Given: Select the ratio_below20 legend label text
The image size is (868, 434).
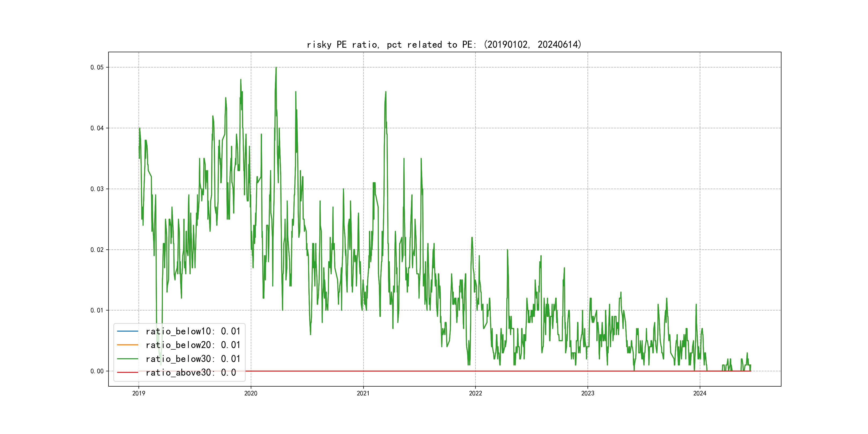Looking at the screenshot, I should click(x=193, y=345).
